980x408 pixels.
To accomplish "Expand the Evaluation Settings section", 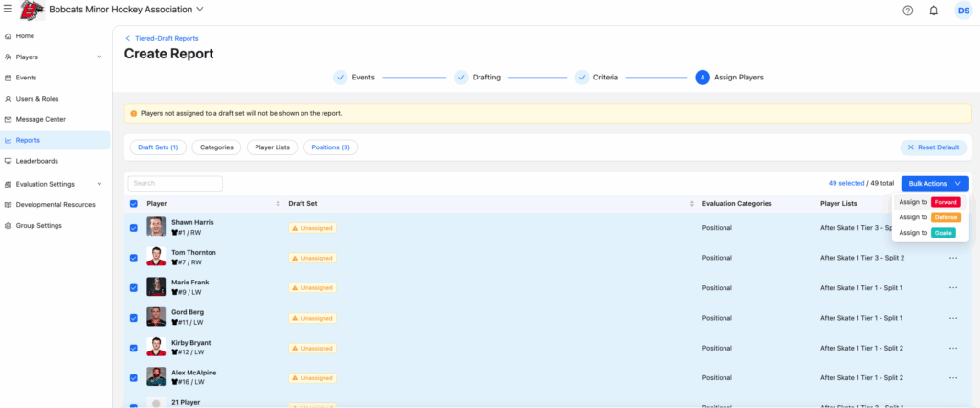I will (100, 184).
